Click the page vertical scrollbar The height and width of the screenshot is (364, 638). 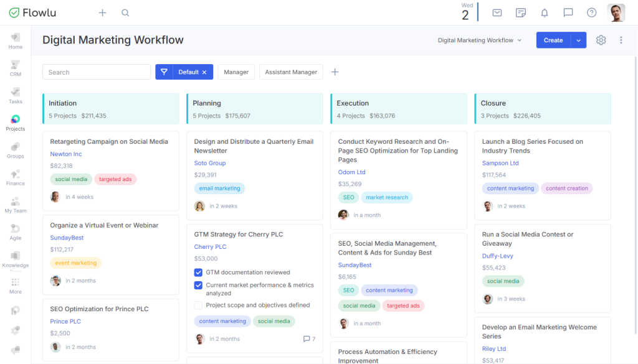pyautogui.click(x=636, y=195)
